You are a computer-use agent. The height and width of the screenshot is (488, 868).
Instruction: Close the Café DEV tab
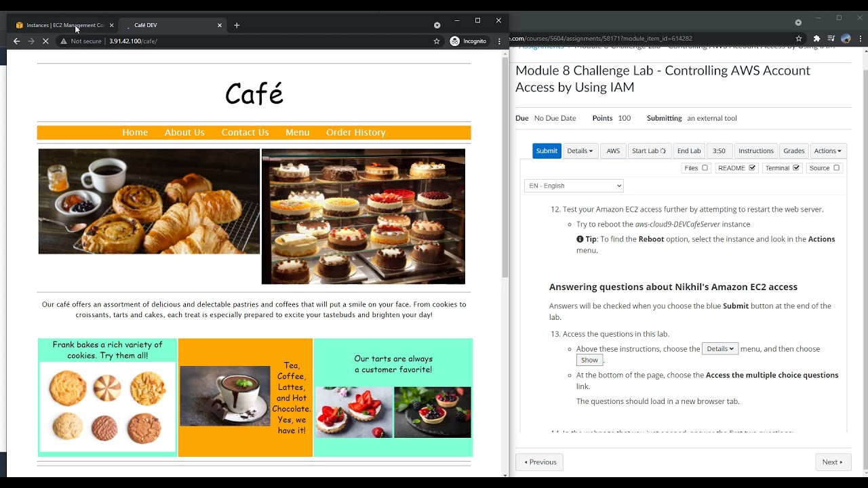[x=219, y=25]
